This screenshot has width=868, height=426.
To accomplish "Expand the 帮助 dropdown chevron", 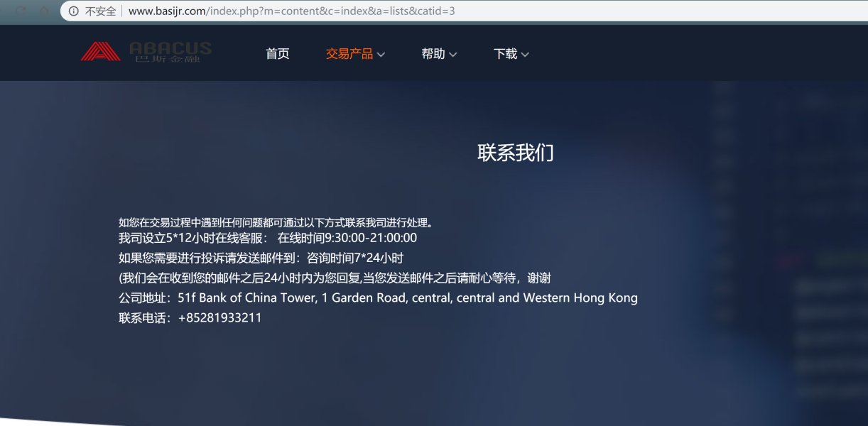I will coord(453,55).
